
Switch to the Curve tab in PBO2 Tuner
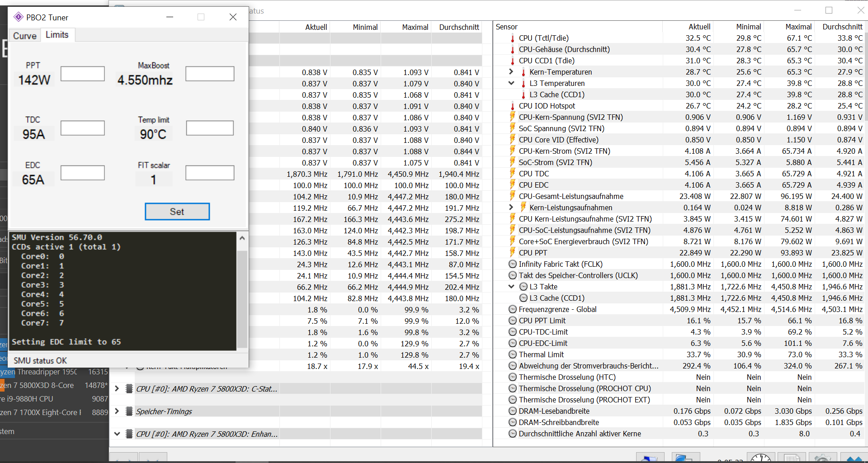click(24, 36)
